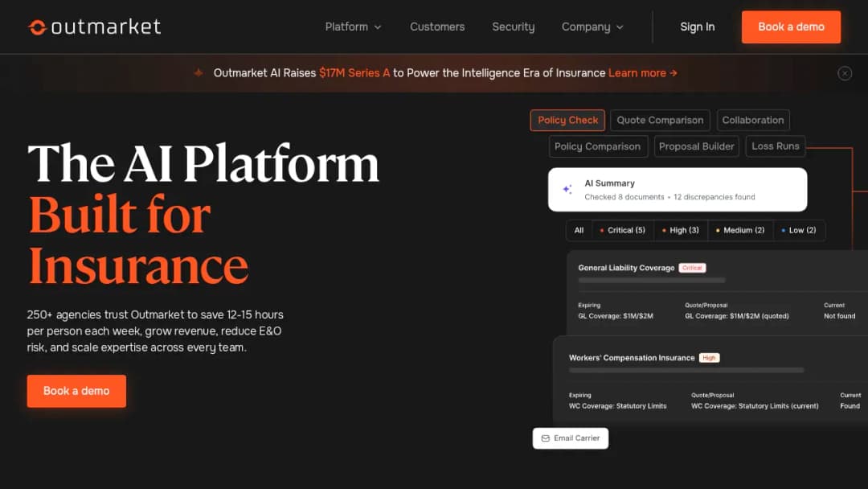This screenshot has width=868, height=489.
Task: Open the Company menu
Action: click(x=592, y=27)
